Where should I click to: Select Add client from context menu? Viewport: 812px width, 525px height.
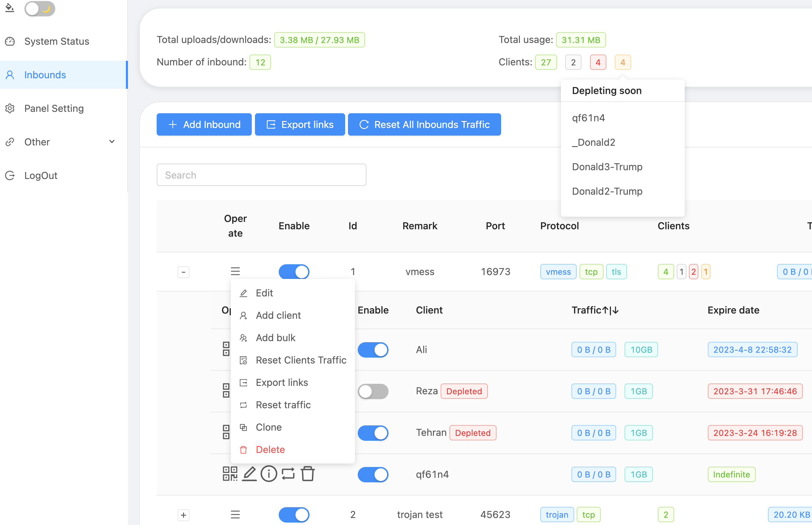[278, 315]
